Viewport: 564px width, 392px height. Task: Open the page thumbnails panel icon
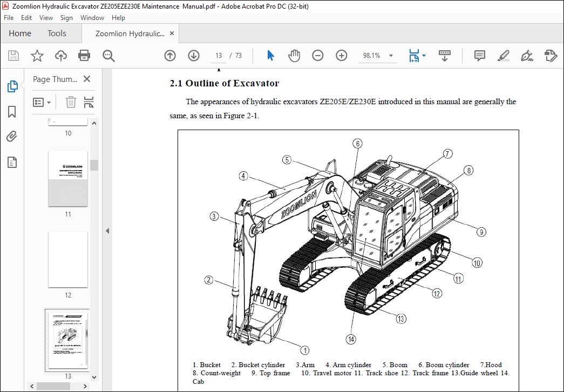click(x=12, y=86)
